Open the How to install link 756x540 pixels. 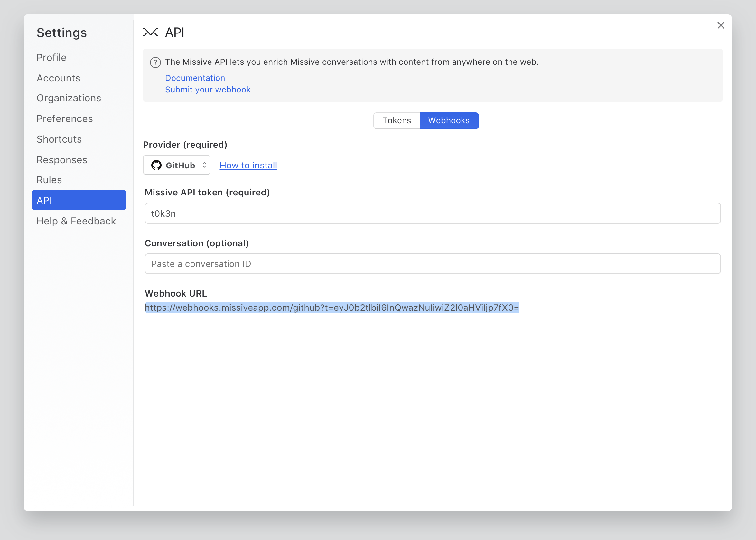click(248, 165)
